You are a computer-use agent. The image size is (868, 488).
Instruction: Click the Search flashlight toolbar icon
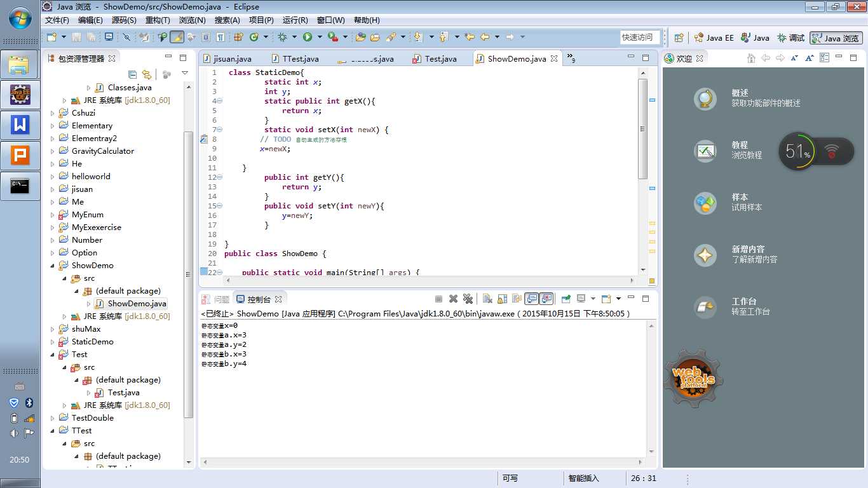391,37
